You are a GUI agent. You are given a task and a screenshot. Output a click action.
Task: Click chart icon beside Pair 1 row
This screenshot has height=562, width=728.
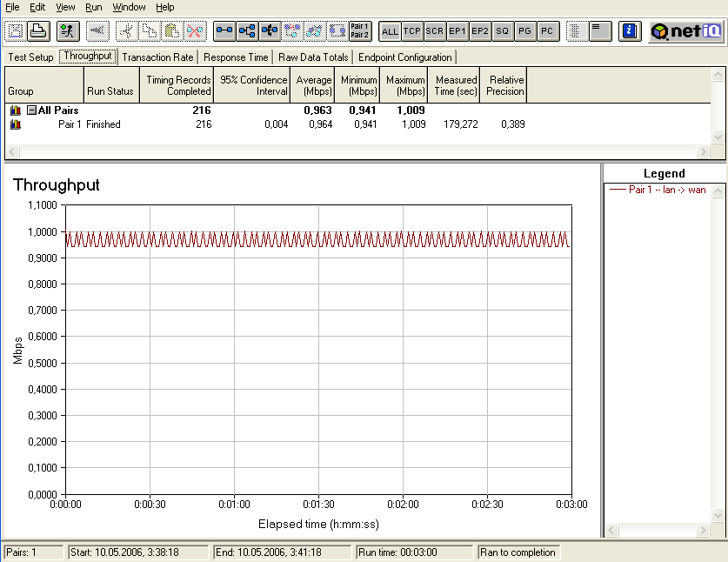(16, 124)
